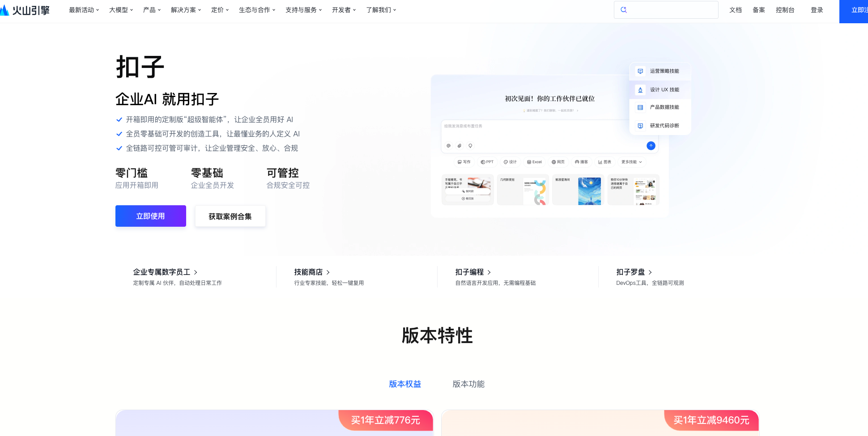Open the 教你10分钟 webpage example card

pyautogui.click(x=634, y=190)
